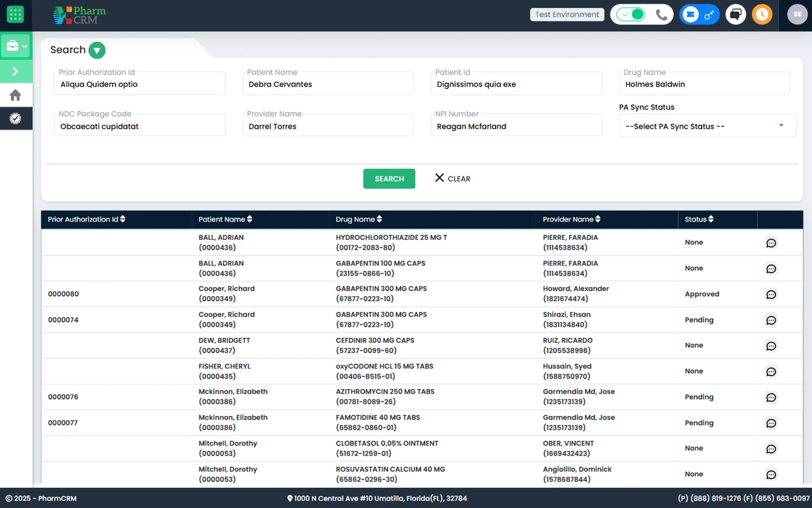Open comments for Clobetasol ointment row
This screenshot has height=508, width=812.
[x=771, y=449]
